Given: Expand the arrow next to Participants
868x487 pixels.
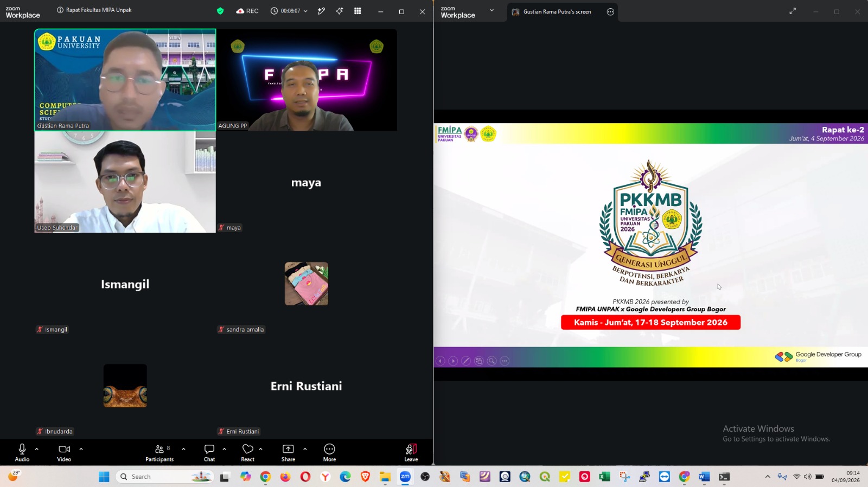Looking at the screenshot, I should click(x=183, y=449).
